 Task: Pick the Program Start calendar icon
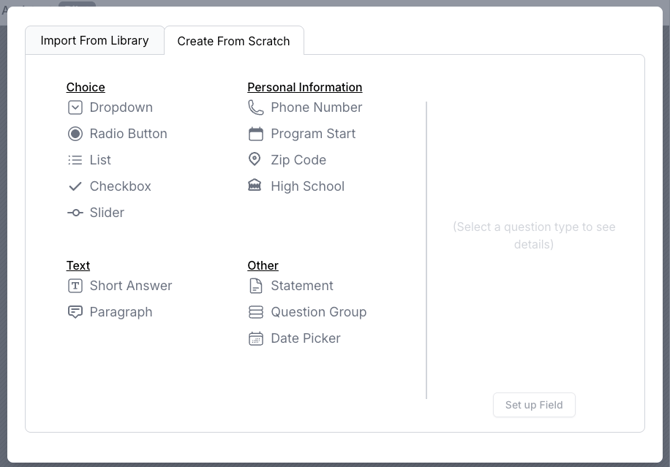[256, 134]
